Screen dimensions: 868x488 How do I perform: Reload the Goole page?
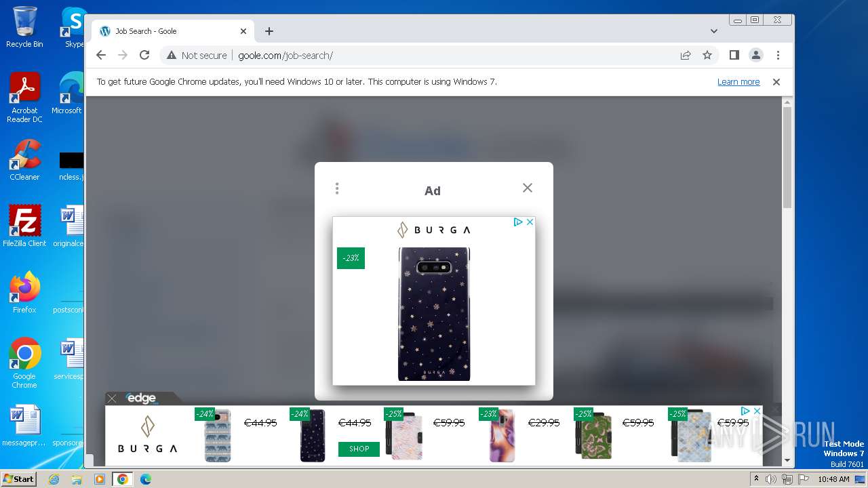click(x=144, y=56)
